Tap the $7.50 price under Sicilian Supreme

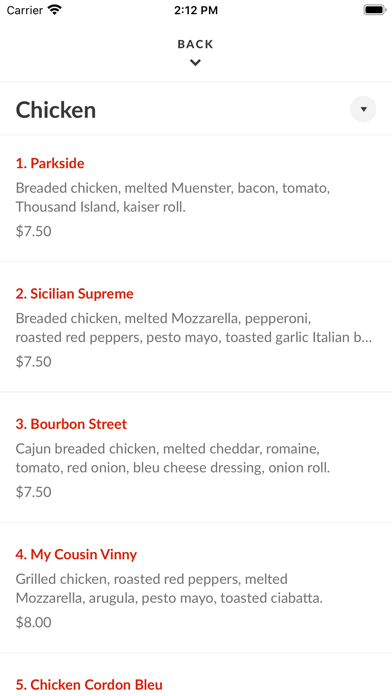coord(34,362)
